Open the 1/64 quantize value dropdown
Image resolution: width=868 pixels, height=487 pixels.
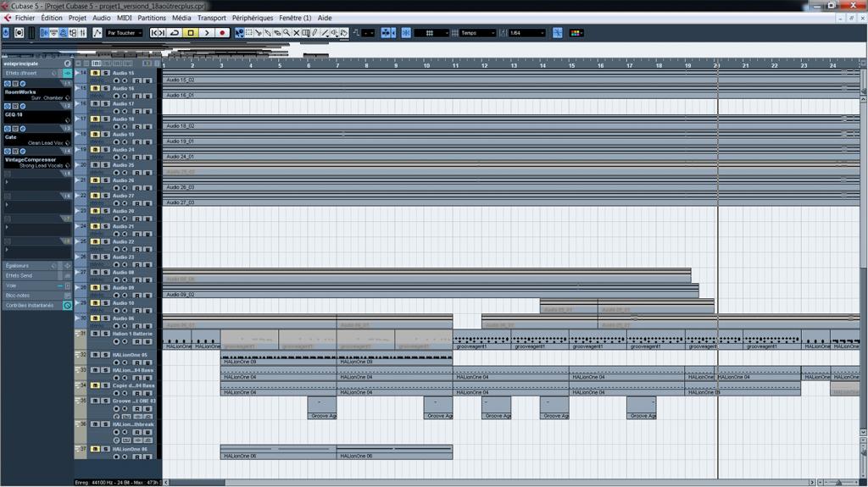coord(527,33)
